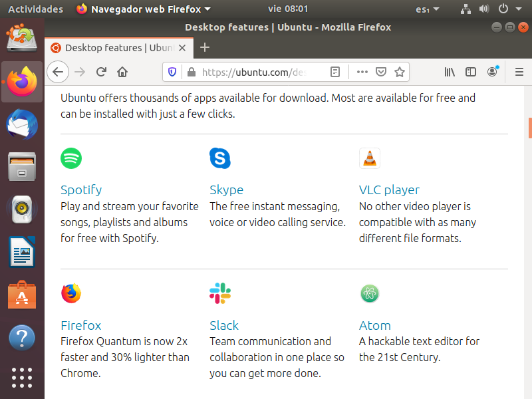This screenshot has width=532, height=399.
Task: Launch Thunderbird mail from the dock
Action: pyautogui.click(x=22, y=124)
